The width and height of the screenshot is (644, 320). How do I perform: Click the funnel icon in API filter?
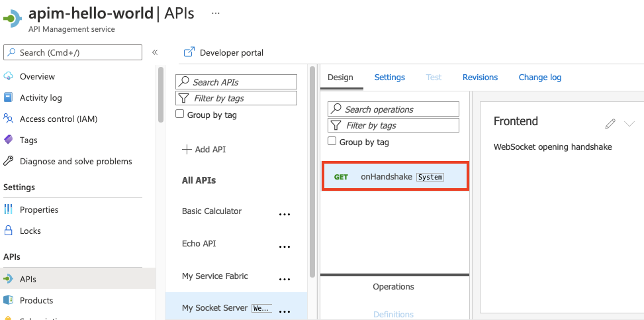coord(185,98)
